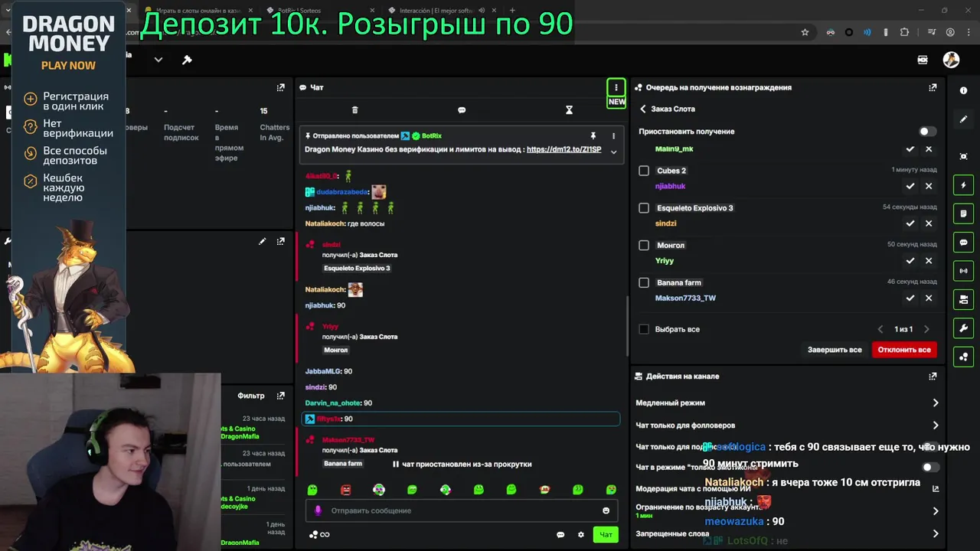Tick the Cubes 2 reward checkbox
The width and height of the screenshot is (980, 551).
tap(644, 171)
